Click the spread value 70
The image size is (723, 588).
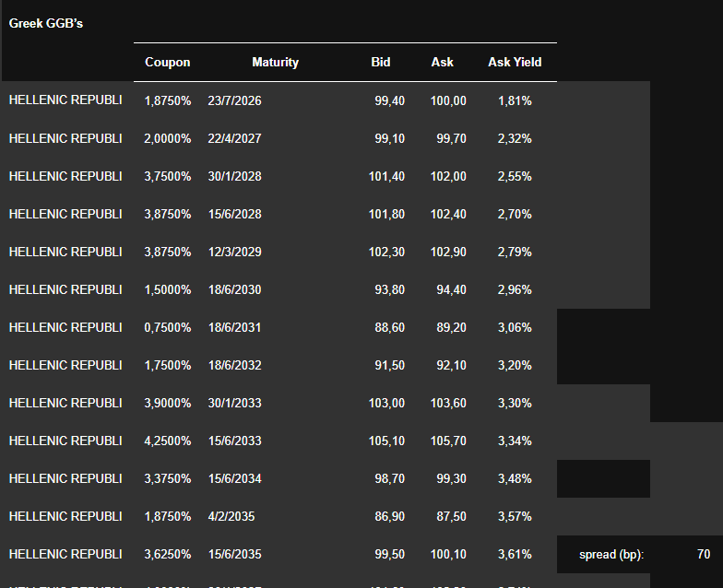pos(704,555)
